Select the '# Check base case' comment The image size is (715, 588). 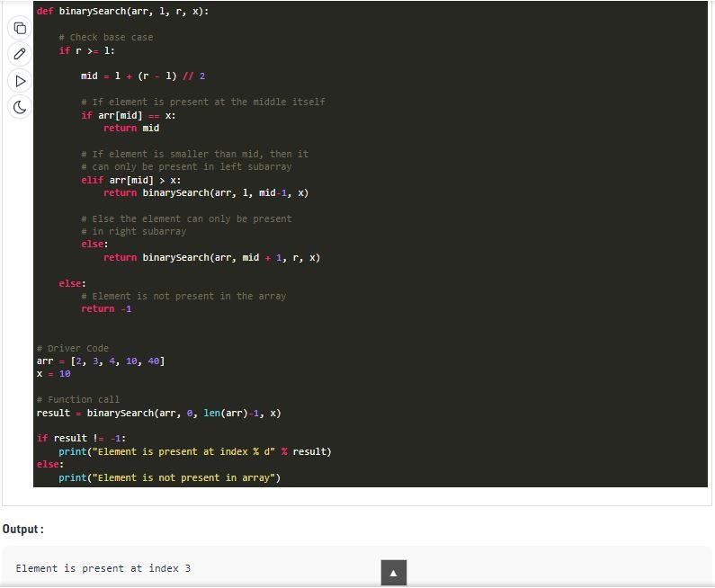click(x=106, y=38)
